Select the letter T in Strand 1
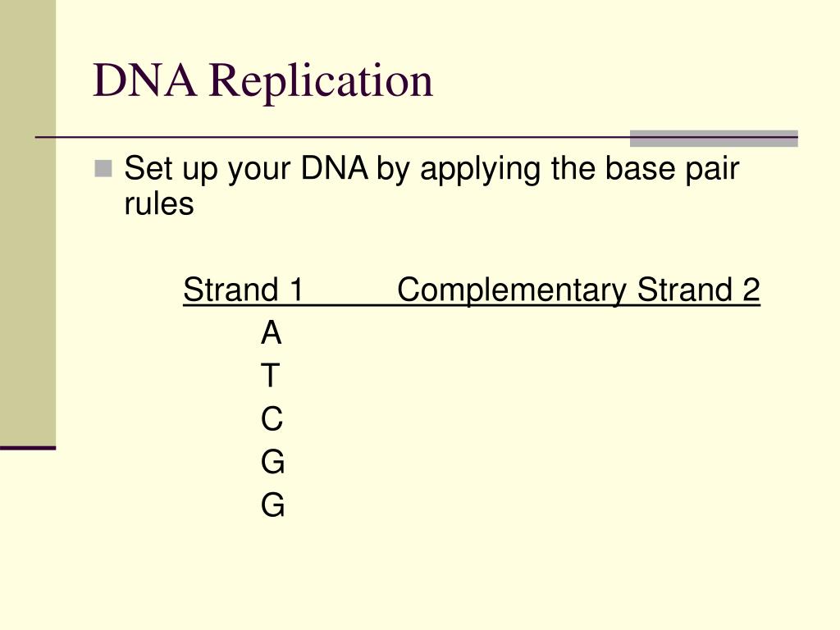 [x=271, y=375]
